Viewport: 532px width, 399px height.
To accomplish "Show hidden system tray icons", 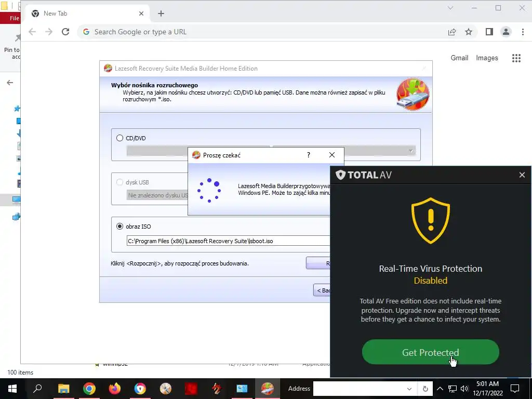I will pyautogui.click(x=440, y=389).
